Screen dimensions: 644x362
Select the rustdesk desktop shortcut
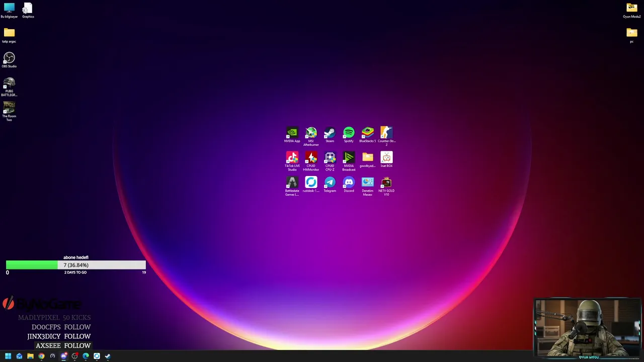tap(311, 185)
